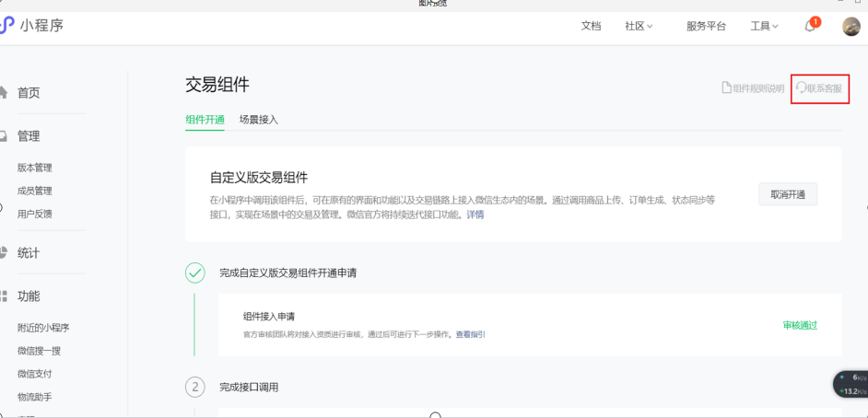Open 版本管理 in the sidebar
The height and width of the screenshot is (418, 868).
tap(35, 168)
